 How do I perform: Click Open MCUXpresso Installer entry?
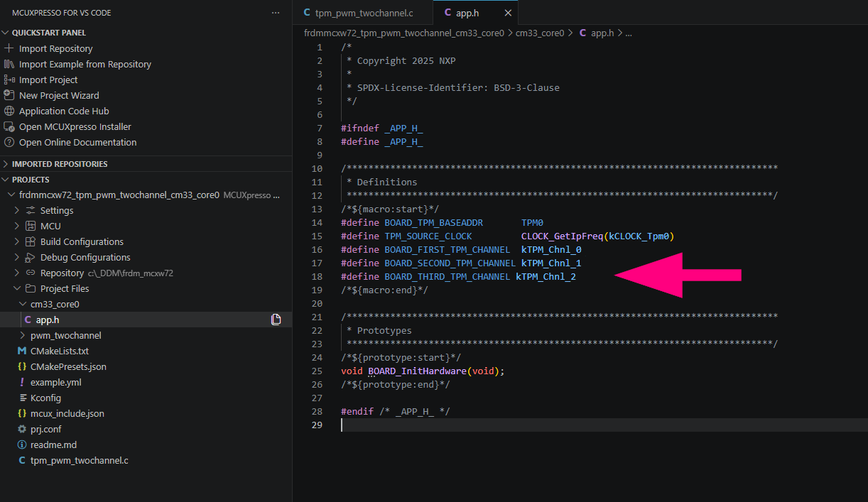(x=75, y=126)
